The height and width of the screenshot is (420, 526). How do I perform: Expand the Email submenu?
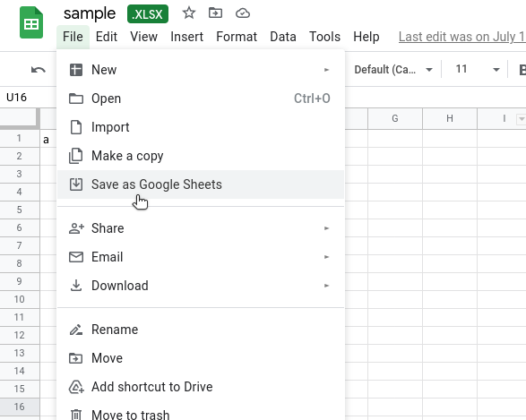pyautogui.click(x=201, y=257)
